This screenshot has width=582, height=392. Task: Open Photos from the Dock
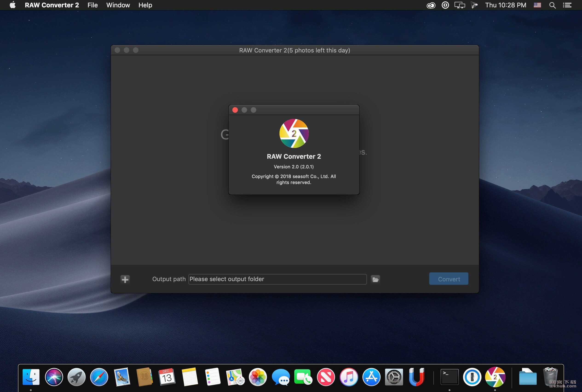coord(258,377)
